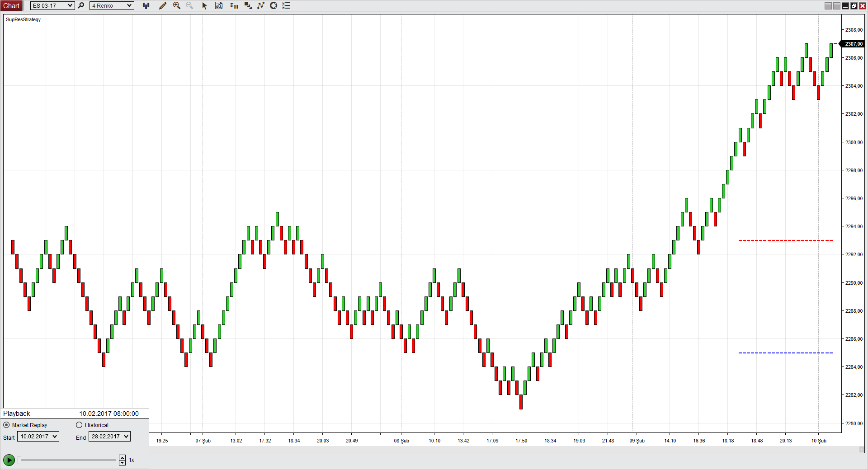Select the Historical radio option
The image size is (868, 470).
pos(79,425)
